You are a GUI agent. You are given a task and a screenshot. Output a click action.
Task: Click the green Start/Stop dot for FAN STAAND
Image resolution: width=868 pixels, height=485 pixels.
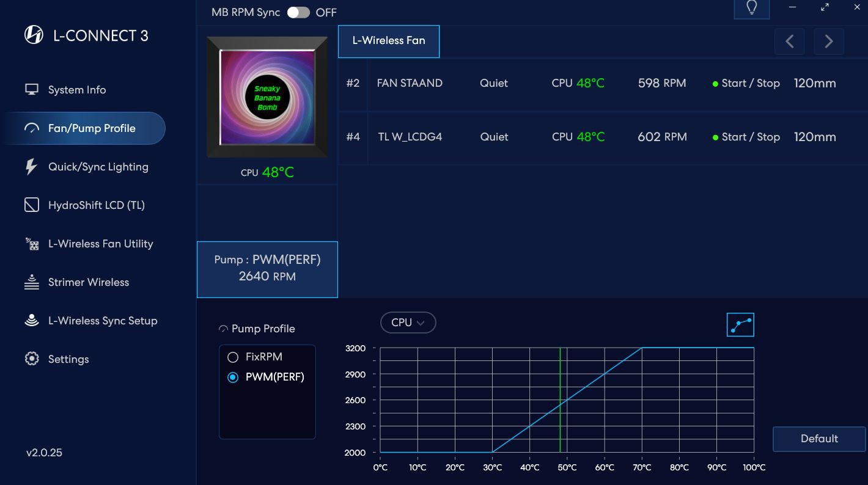coord(715,84)
